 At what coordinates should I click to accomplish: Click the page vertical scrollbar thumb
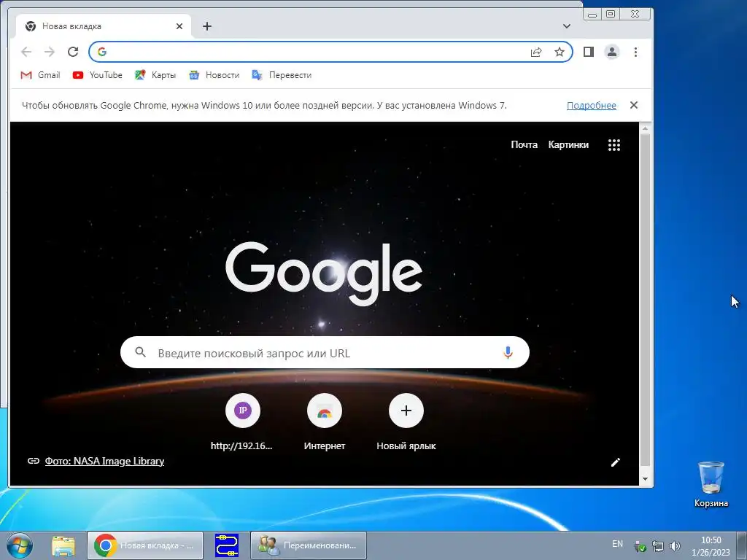(645, 300)
